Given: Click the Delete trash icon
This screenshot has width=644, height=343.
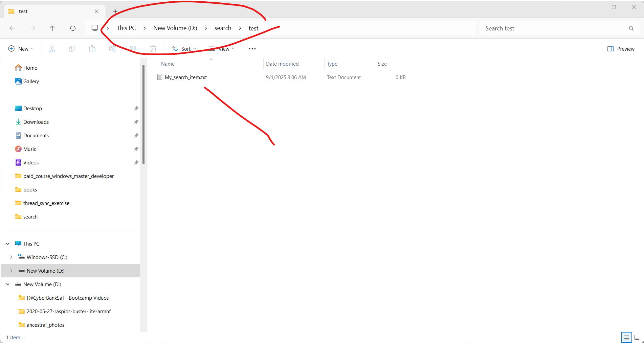Looking at the screenshot, I should [x=153, y=48].
